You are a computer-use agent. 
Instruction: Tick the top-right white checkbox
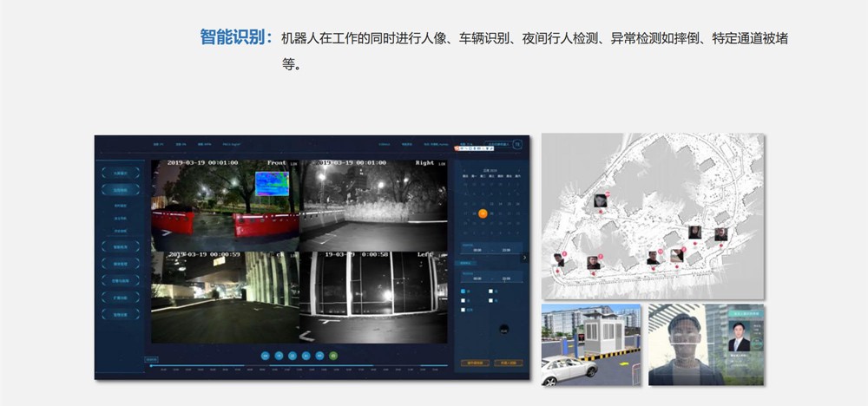[x=491, y=291]
